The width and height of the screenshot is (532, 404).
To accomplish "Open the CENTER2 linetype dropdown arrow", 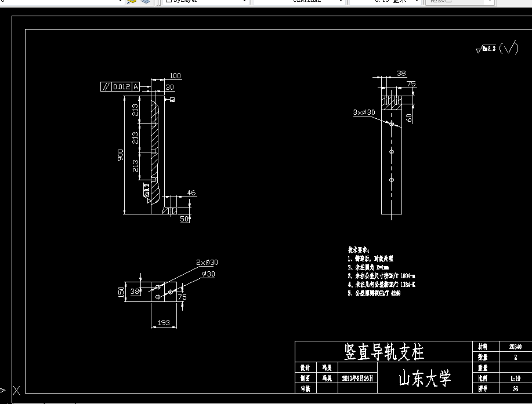I will tap(341, 1).
